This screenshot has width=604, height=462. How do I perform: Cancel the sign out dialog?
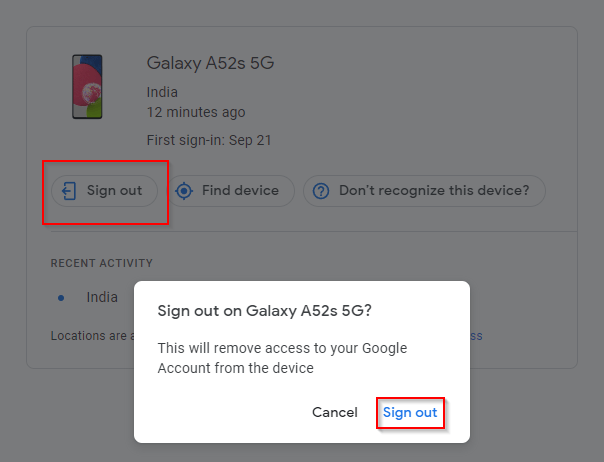click(334, 412)
